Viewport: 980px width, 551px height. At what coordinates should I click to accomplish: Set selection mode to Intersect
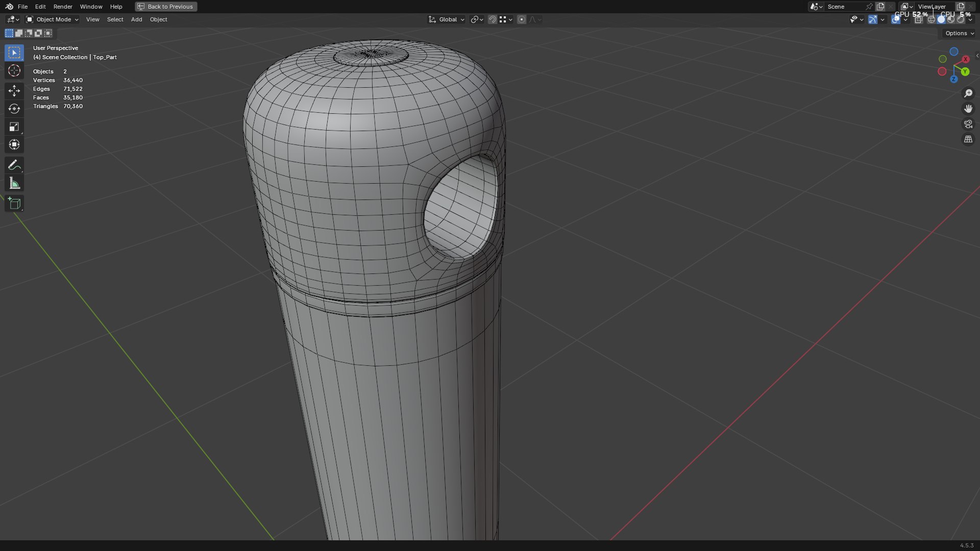48,33
